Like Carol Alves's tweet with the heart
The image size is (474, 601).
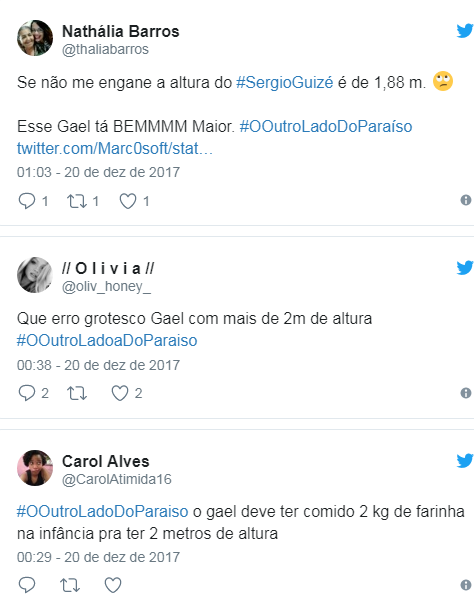tap(113, 585)
